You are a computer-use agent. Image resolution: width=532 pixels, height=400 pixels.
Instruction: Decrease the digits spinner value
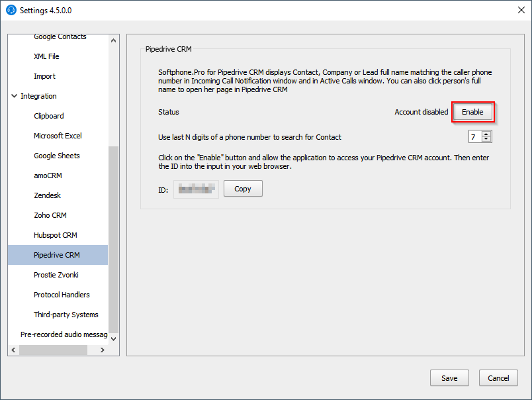coord(486,140)
